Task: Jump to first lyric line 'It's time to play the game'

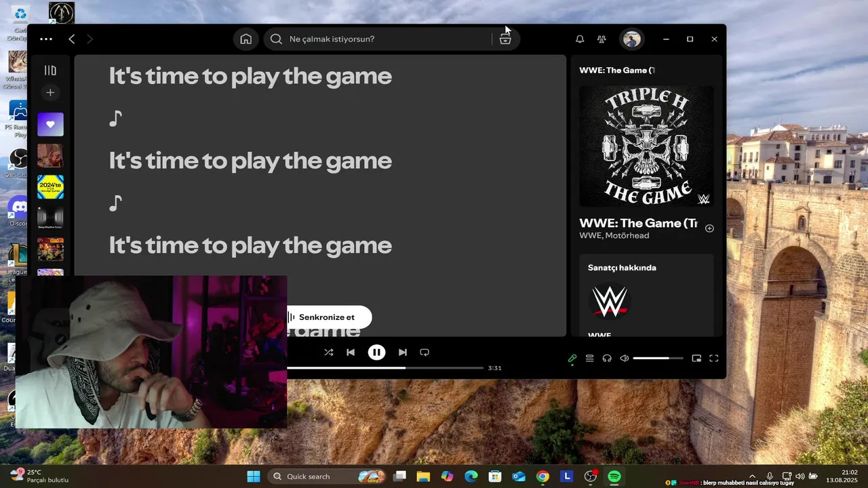Action: click(250, 76)
